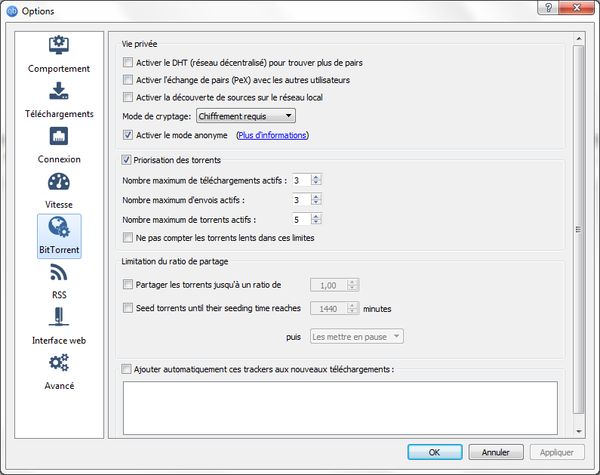Toggle Priorisation des torrents checkbox

126,160
